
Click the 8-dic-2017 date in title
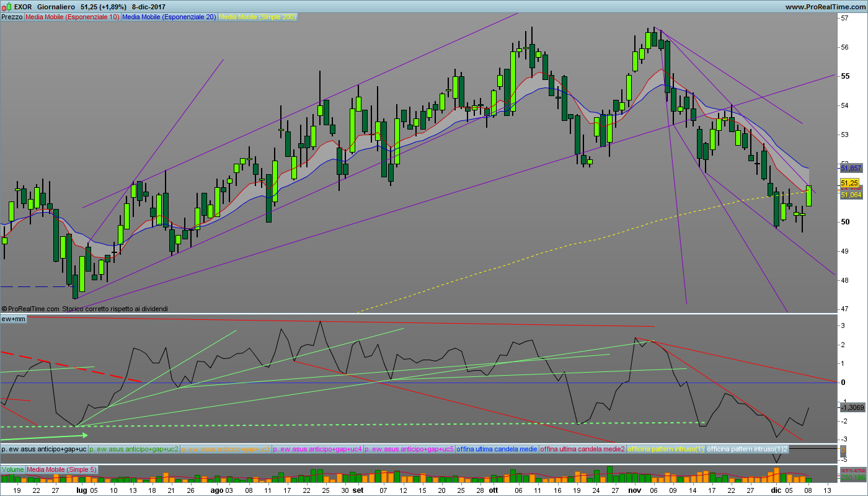tap(149, 7)
